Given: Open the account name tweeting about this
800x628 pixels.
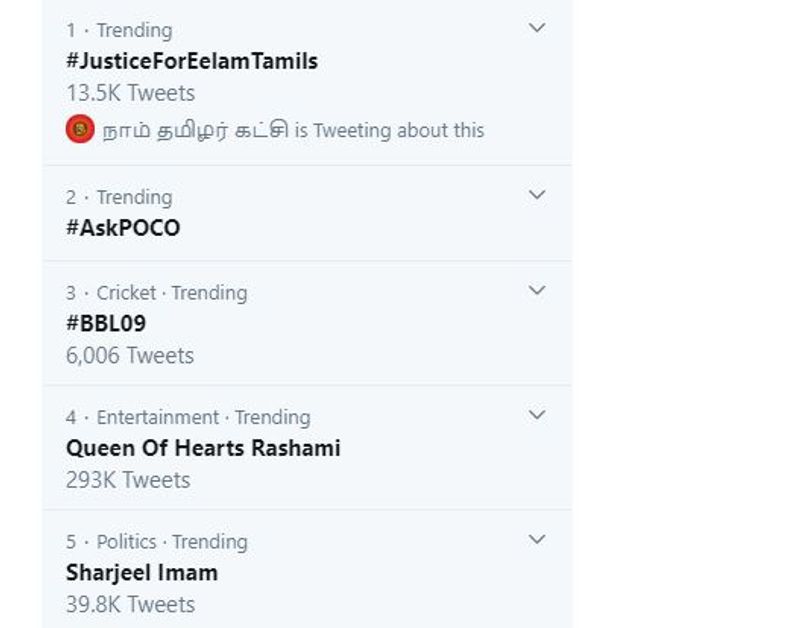Looking at the screenshot, I should [196, 130].
